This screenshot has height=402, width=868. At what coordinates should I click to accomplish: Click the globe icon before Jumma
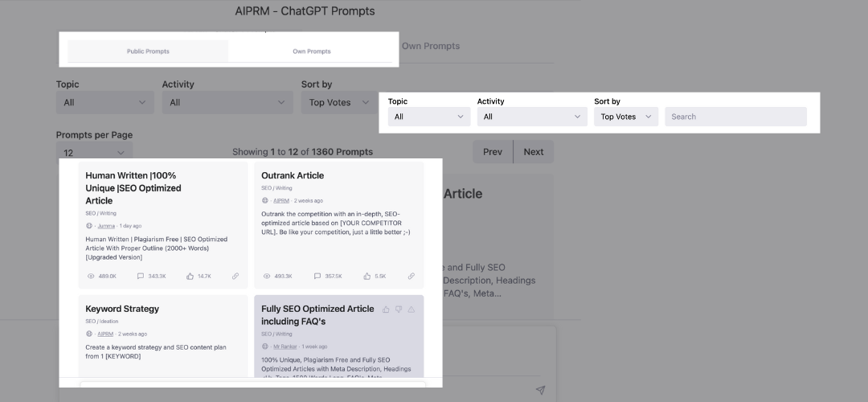click(89, 226)
